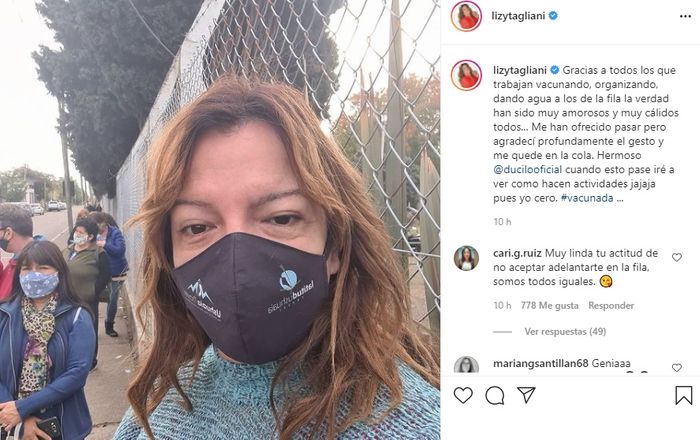Open lizytagliani header profile picture
Viewport: 700px width, 440px height.
tap(467, 16)
